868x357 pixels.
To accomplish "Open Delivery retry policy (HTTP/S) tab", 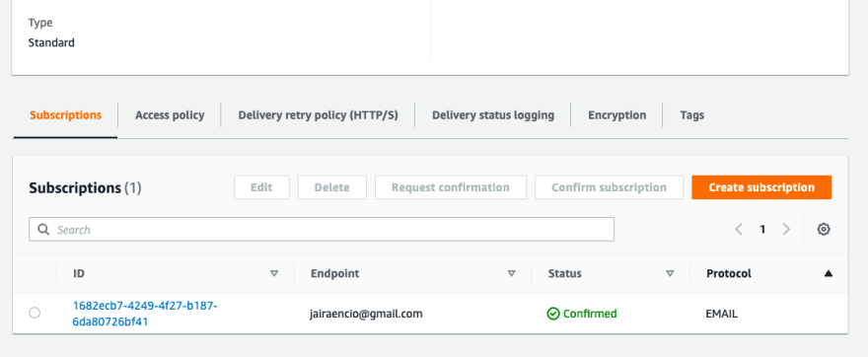I will (x=318, y=115).
